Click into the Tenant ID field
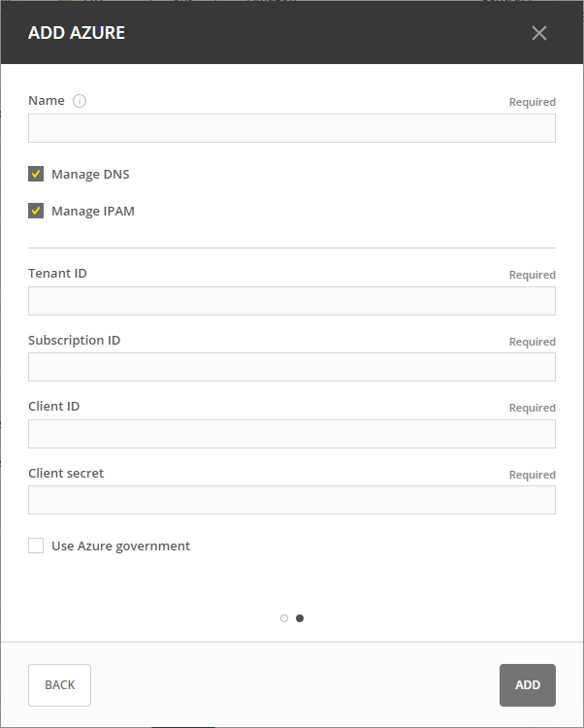Image resolution: width=584 pixels, height=728 pixels. coord(291,301)
